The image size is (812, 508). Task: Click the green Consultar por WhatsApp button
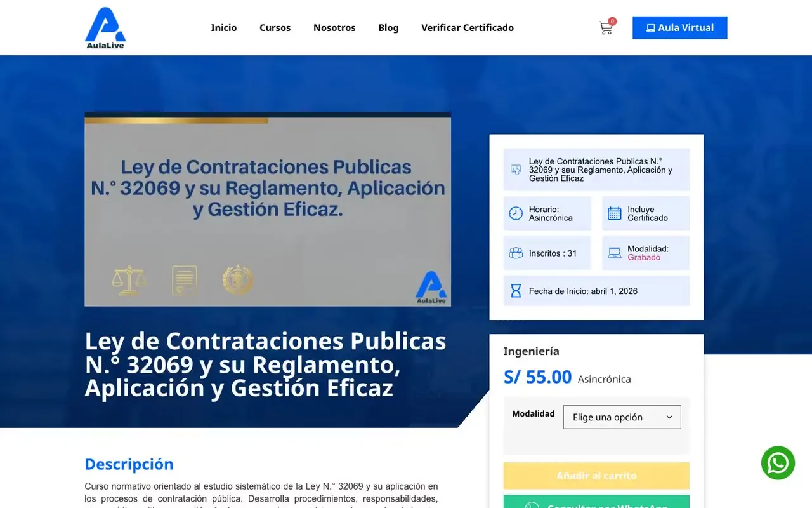596,502
